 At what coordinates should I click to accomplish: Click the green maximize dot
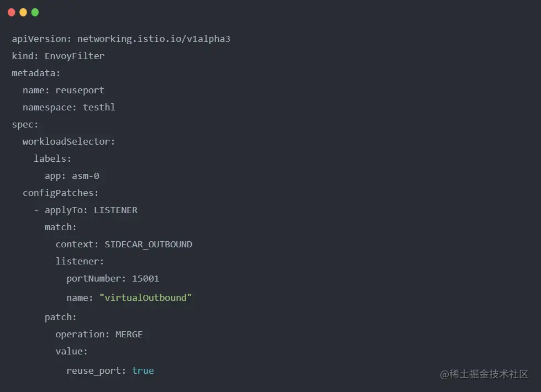pyautogui.click(x=35, y=12)
